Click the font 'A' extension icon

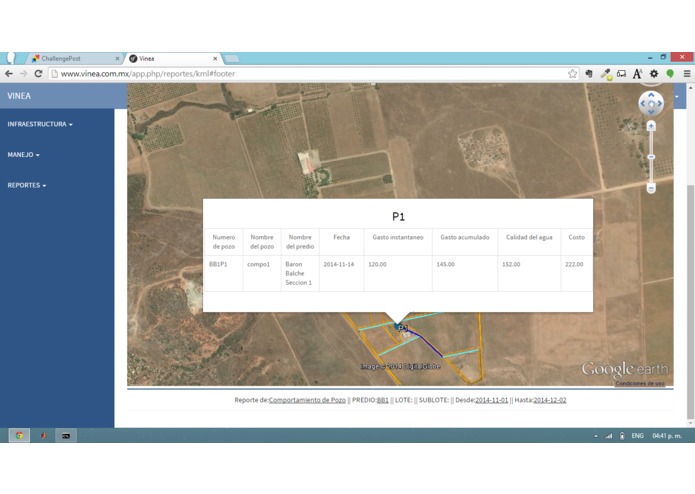637,74
